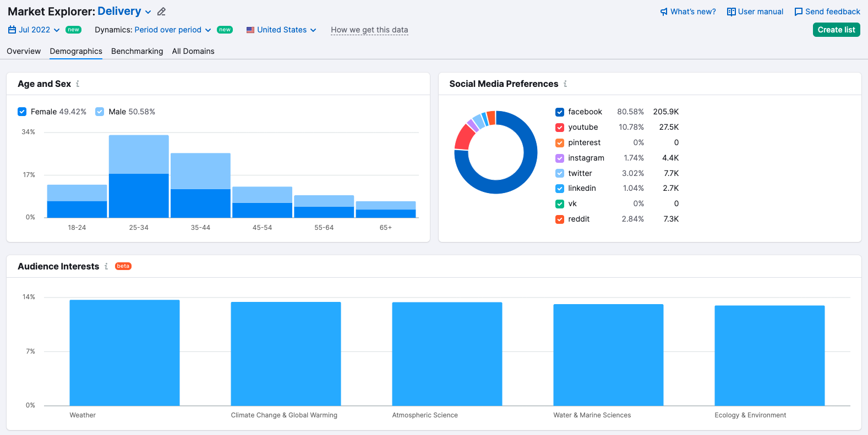Toggle the instagram checkbox
The height and width of the screenshot is (435, 868).
click(x=560, y=158)
